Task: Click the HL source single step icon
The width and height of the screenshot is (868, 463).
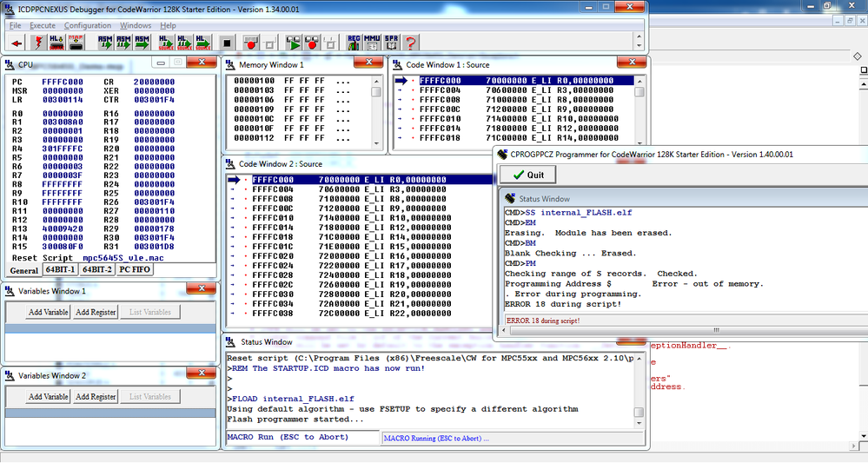Action: (x=166, y=43)
